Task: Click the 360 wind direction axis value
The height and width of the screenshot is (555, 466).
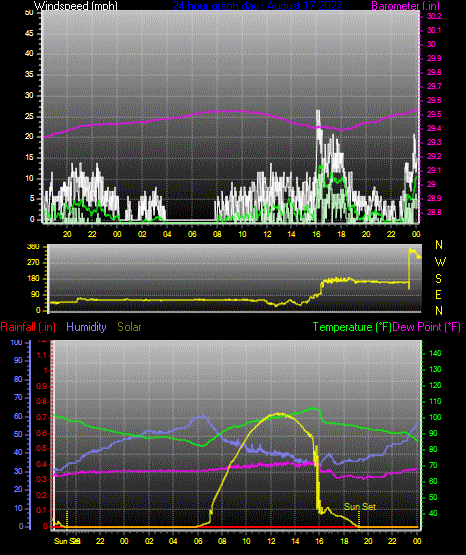Action: pyautogui.click(x=33, y=247)
